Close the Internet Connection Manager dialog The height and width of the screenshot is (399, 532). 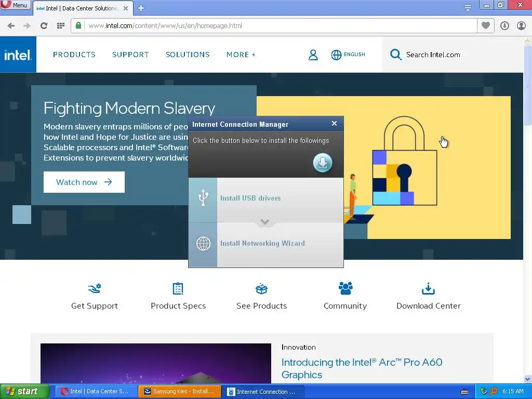[x=334, y=124]
